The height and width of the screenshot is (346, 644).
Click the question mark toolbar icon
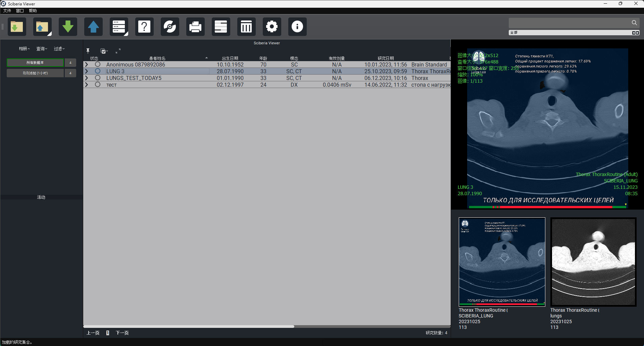point(144,27)
